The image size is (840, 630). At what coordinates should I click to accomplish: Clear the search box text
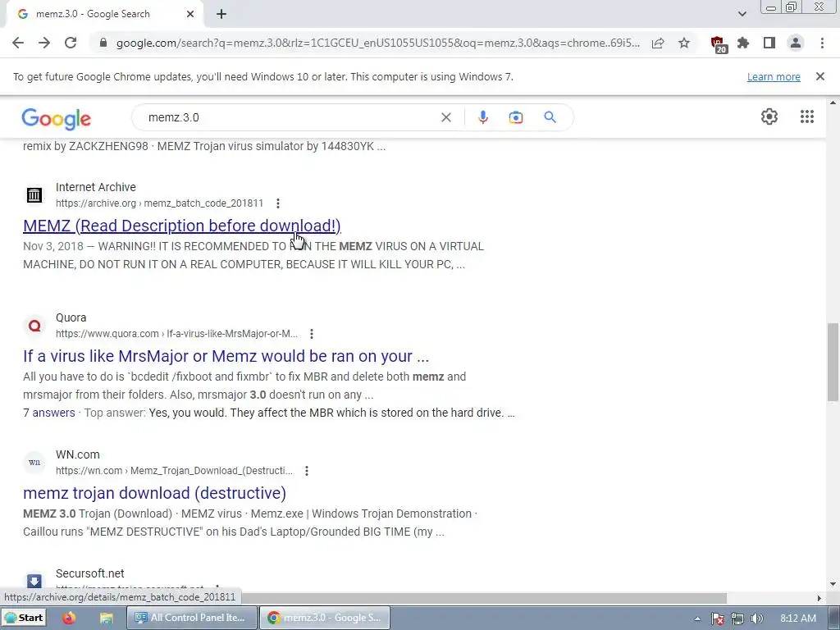pyautogui.click(x=445, y=117)
